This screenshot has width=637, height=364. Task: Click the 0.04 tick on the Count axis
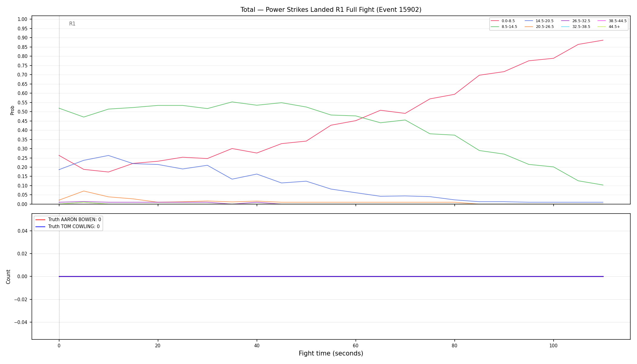coord(22,231)
